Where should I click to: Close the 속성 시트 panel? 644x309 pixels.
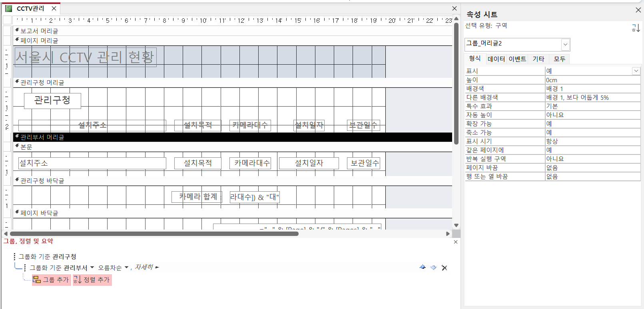point(638,10)
